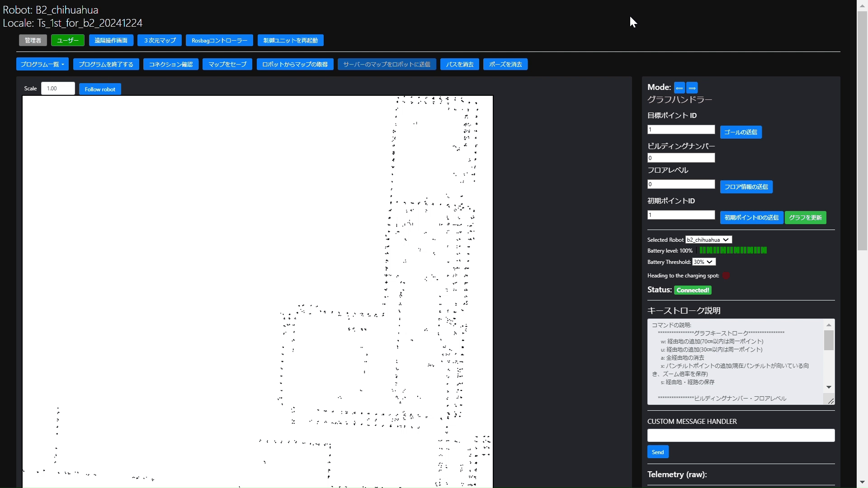Focus the Scale input field

[58, 89]
